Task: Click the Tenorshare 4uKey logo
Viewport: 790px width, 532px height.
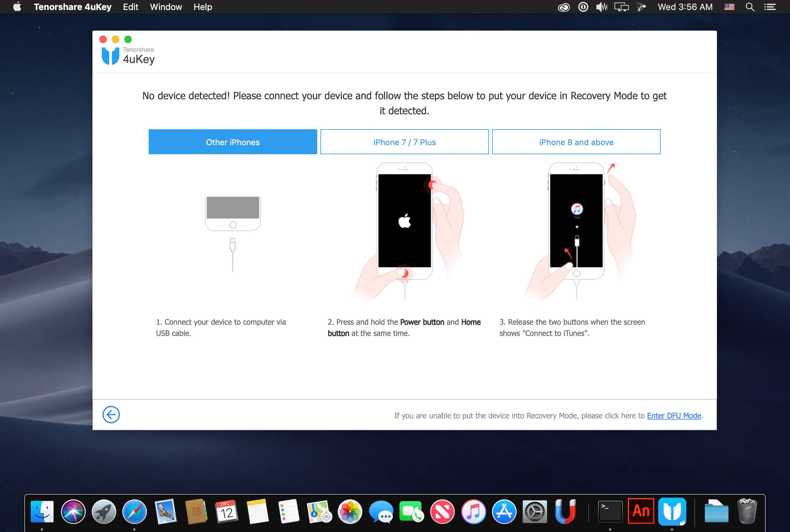Action: pyautogui.click(x=128, y=56)
